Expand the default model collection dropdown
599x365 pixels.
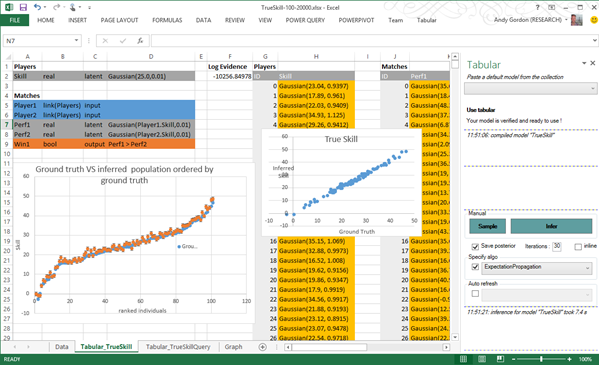[530, 88]
